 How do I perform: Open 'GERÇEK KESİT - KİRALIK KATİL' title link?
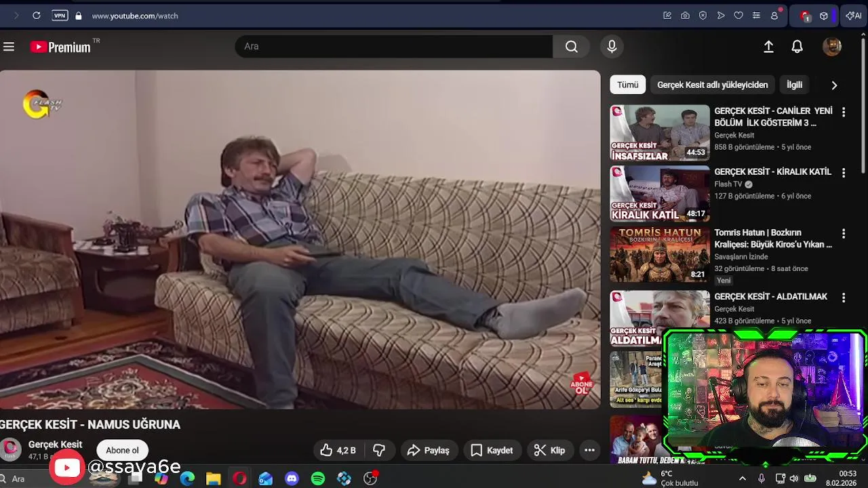772,172
